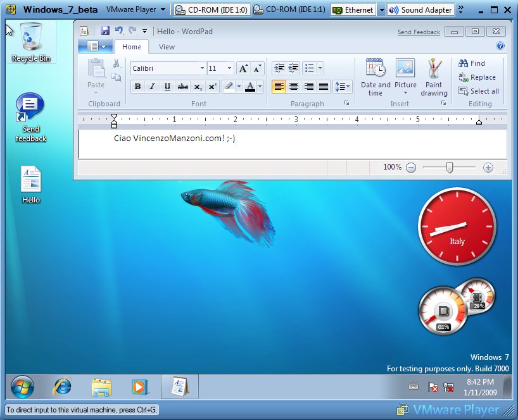Click the CD-ROM (IDE 1:0) device button
Screen dimensions: 518x420
pyautogui.click(x=211, y=10)
